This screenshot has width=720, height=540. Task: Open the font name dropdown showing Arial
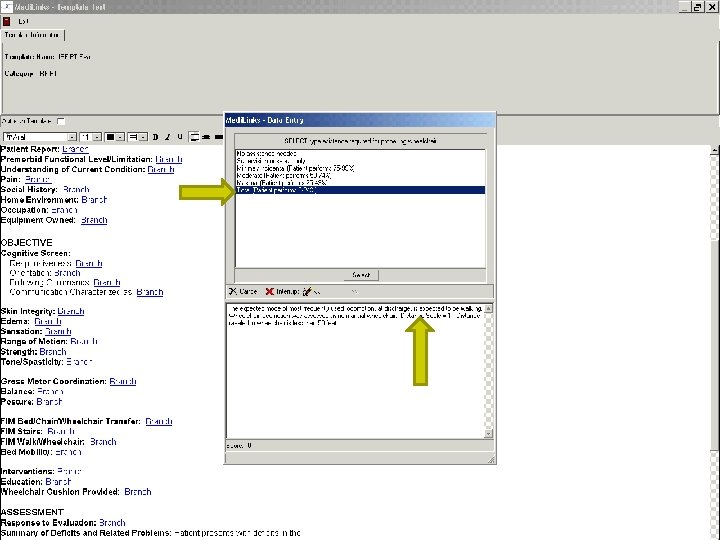pos(72,137)
